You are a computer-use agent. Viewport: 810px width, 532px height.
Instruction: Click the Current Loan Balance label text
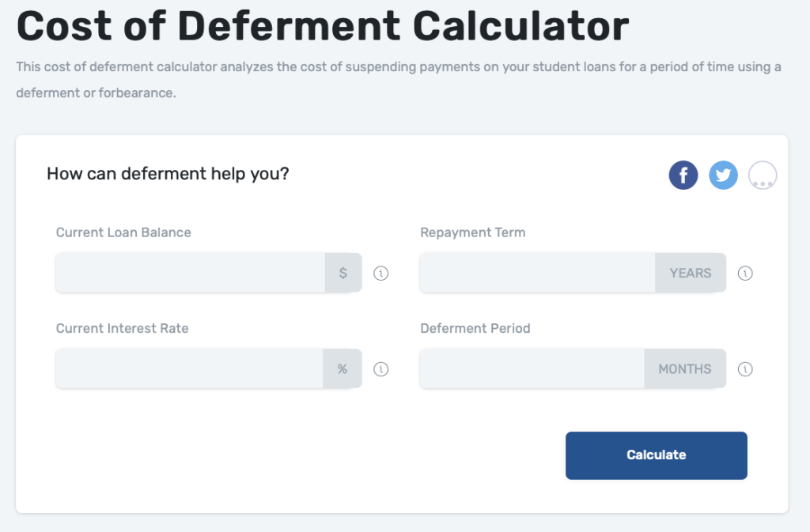(x=123, y=232)
